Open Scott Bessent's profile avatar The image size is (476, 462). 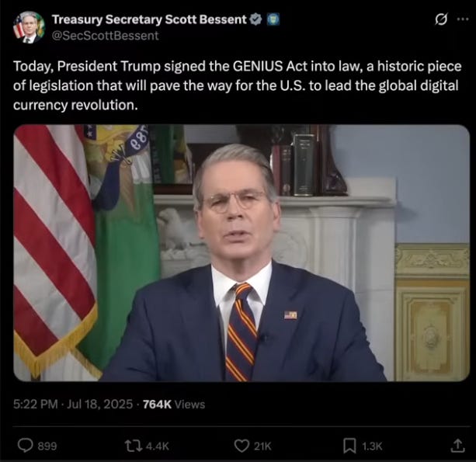(x=30, y=27)
